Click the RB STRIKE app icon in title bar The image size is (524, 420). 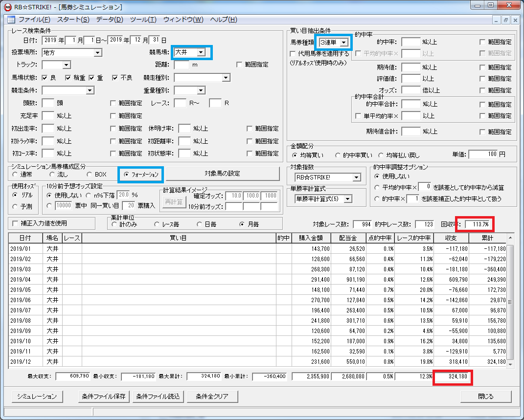tap(7, 7)
